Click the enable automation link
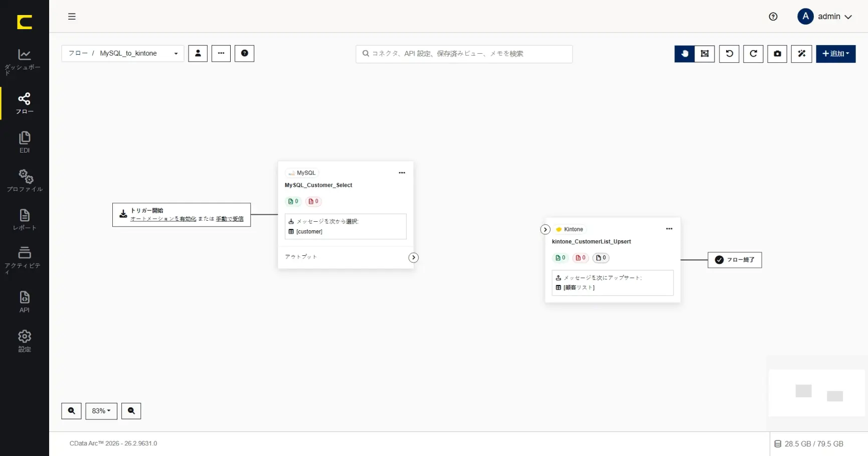 163,219
